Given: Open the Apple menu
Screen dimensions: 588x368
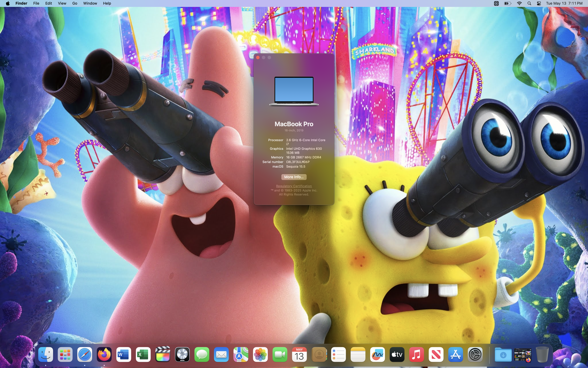Looking at the screenshot, I should pos(7,3).
